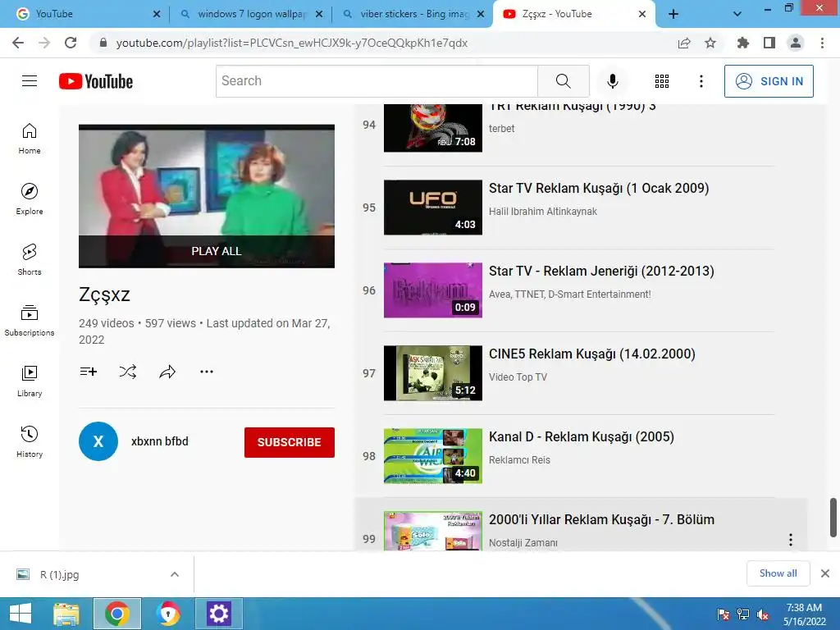840x630 pixels.
Task: Open Explore in sidebar
Action: click(x=30, y=199)
